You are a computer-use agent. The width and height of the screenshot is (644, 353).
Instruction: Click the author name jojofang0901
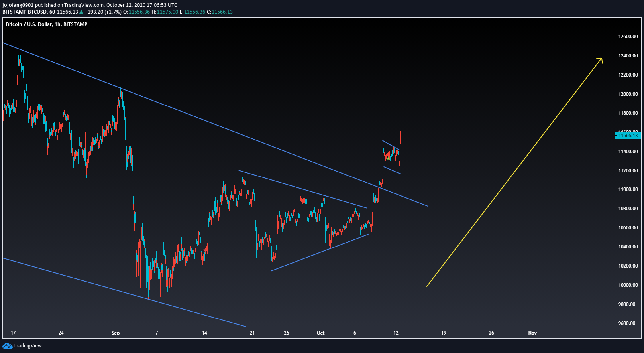tap(18, 5)
